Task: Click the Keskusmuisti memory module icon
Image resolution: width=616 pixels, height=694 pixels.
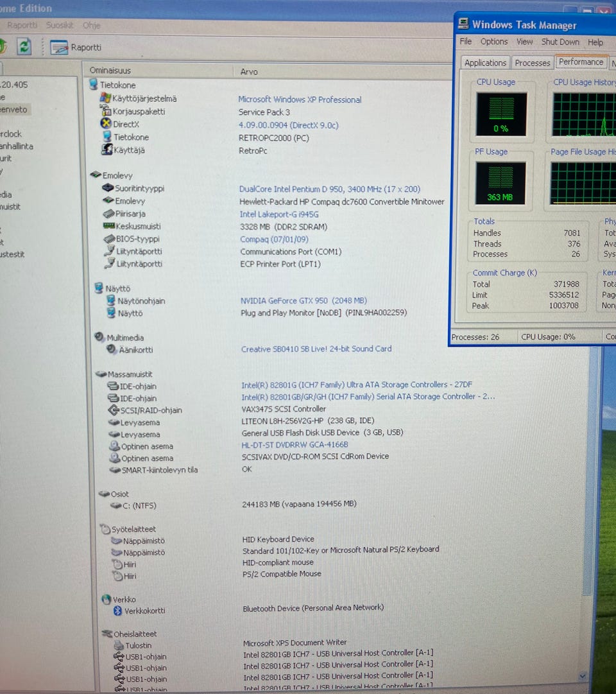Action: [109, 226]
